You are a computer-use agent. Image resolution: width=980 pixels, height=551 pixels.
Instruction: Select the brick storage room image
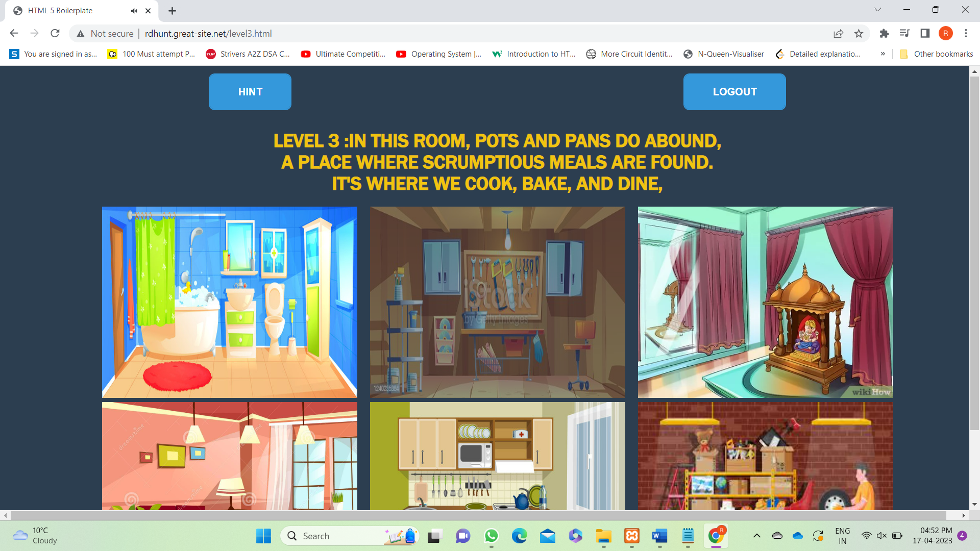pos(766,456)
